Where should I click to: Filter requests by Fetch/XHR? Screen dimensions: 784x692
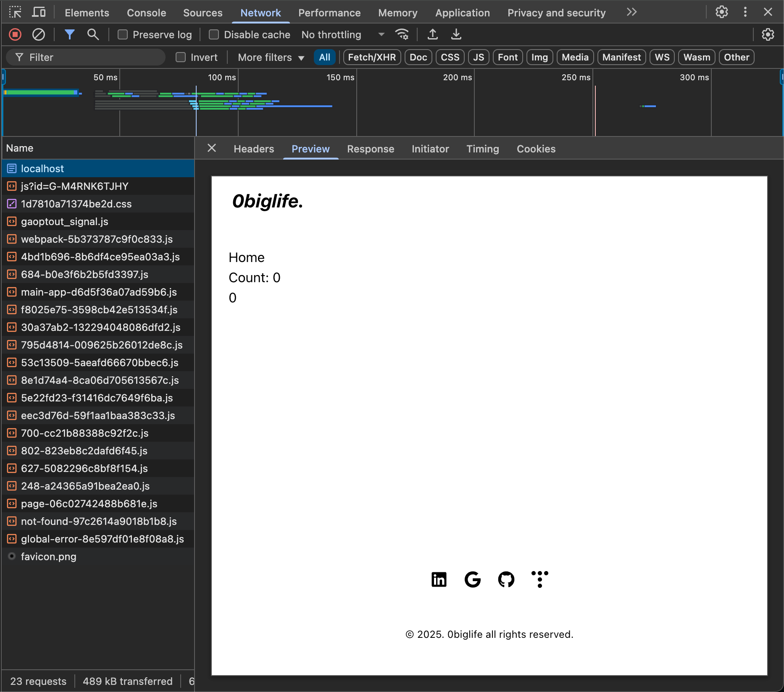tap(372, 58)
